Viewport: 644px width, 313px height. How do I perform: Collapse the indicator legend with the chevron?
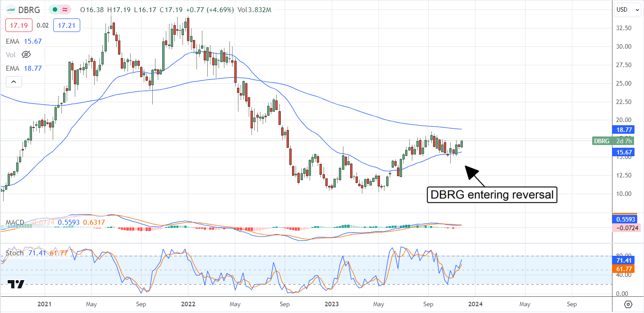point(14,82)
